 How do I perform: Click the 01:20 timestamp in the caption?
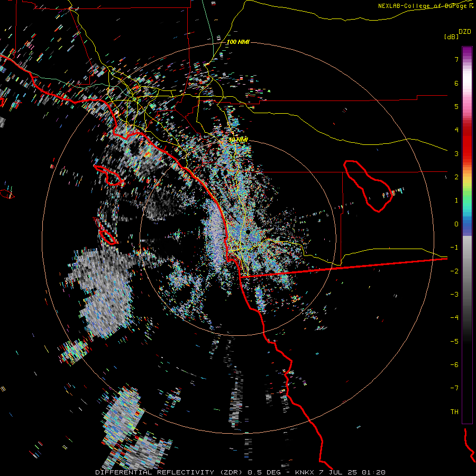pos(375,472)
